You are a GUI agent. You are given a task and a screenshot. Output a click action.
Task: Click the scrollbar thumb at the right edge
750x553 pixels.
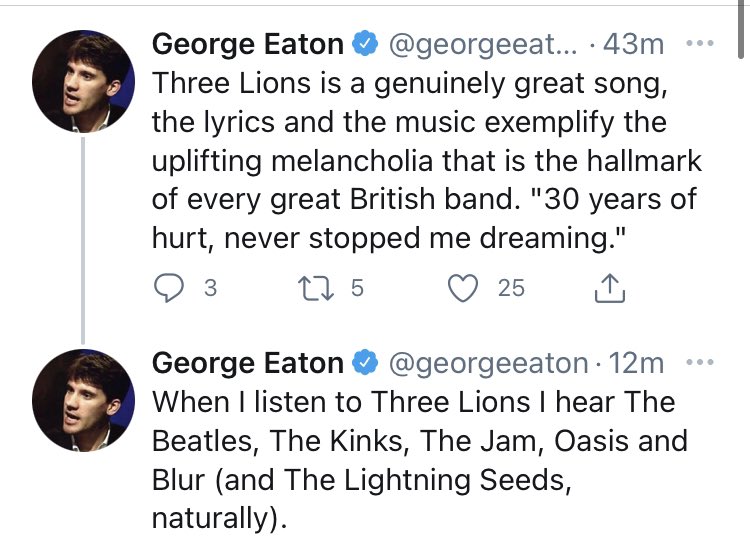coord(741,29)
